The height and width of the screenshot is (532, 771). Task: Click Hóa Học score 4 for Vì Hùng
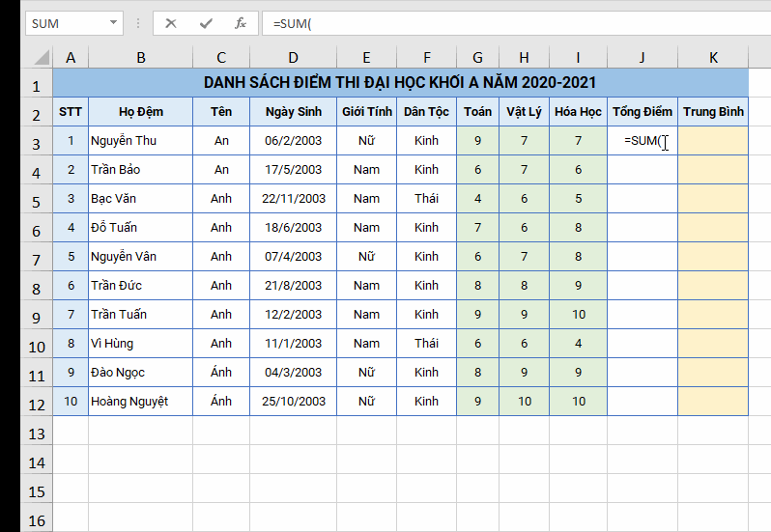578,344
